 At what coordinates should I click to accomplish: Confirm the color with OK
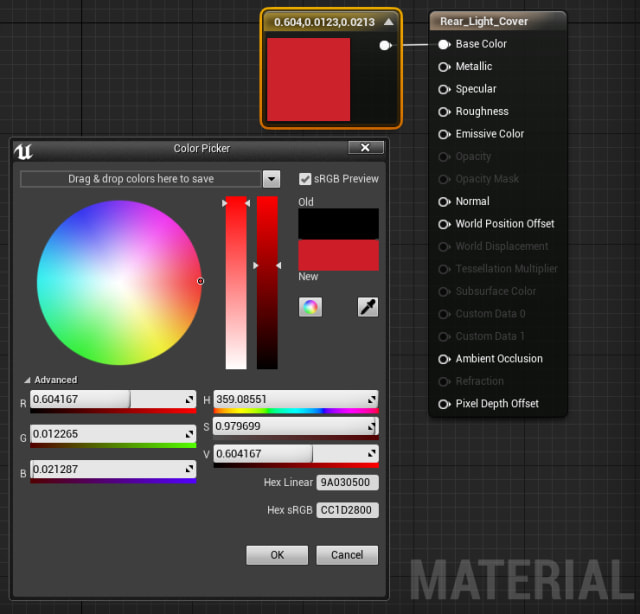pos(277,555)
